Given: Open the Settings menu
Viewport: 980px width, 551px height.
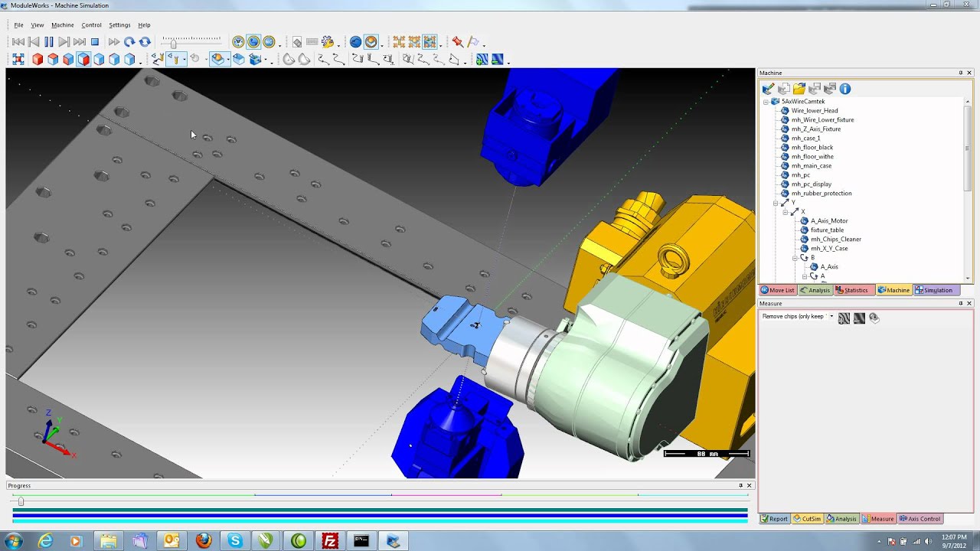Looking at the screenshot, I should (x=119, y=25).
